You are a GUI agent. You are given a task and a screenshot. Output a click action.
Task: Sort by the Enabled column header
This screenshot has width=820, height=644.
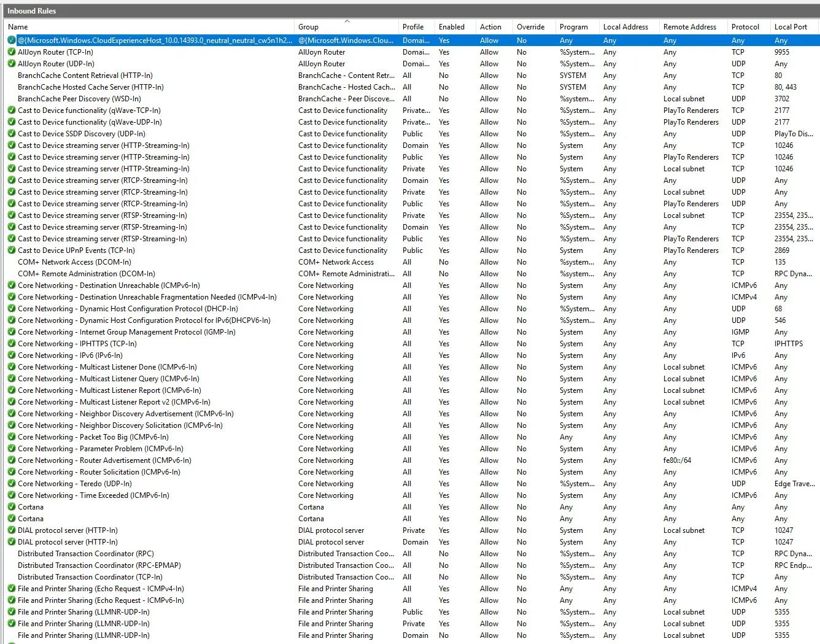[x=455, y=27]
